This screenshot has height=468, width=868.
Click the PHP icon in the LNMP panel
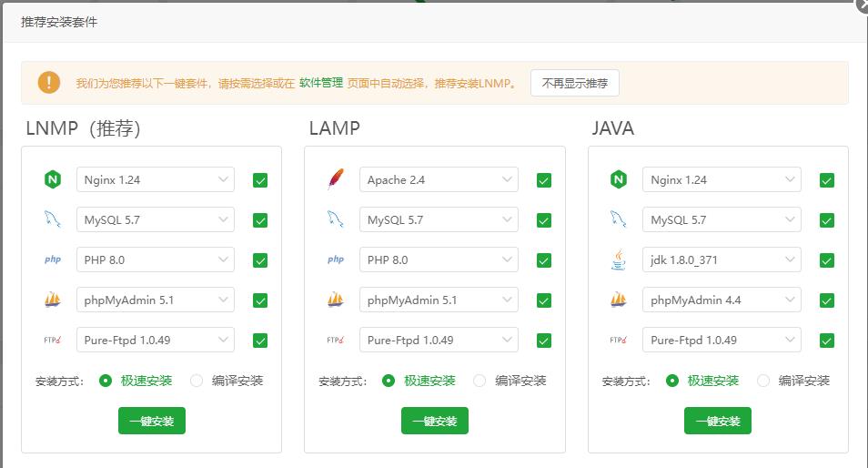pos(53,259)
